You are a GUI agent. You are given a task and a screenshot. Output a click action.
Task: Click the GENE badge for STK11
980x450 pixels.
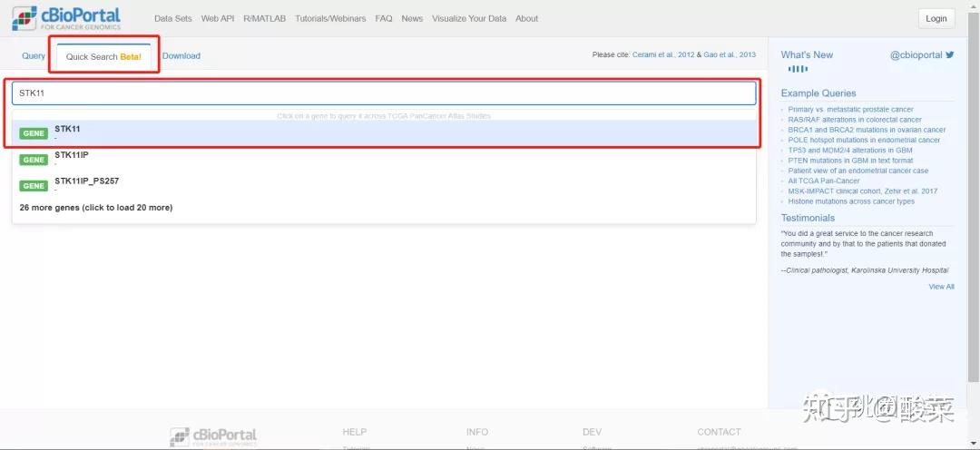pos(34,133)
